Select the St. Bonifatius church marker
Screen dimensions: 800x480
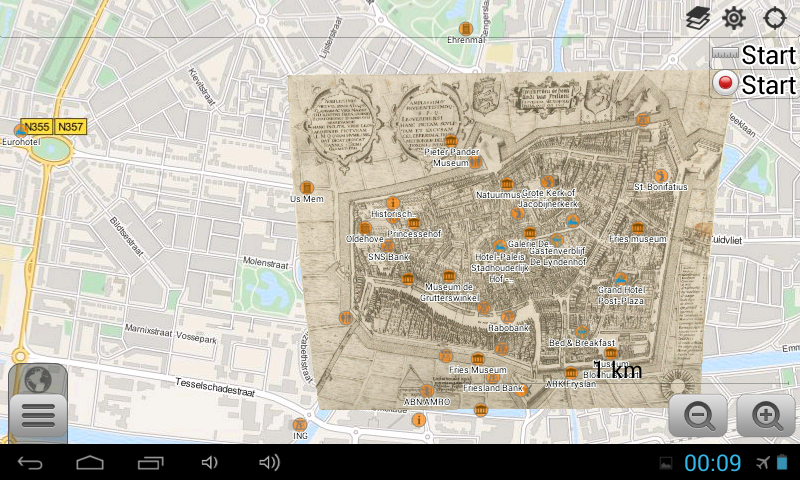661,176
